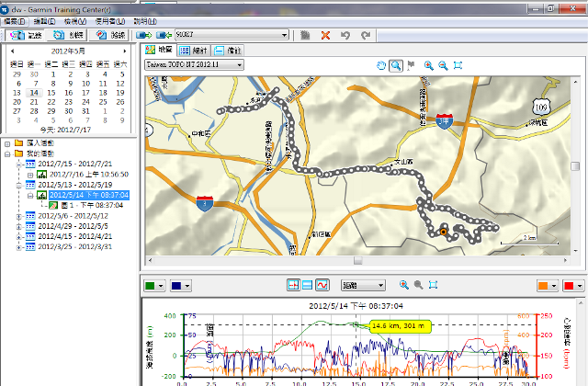Collapse the My Activities folder

click(x=7, y=153)
